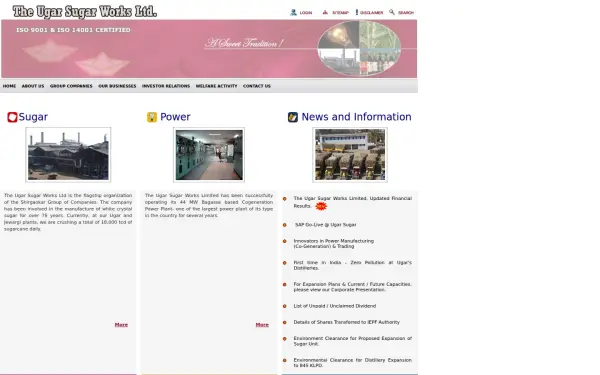The width and height of the screenshot is (600, 375).
Task: Click the oval photo collage in banner
Action: 359,49
